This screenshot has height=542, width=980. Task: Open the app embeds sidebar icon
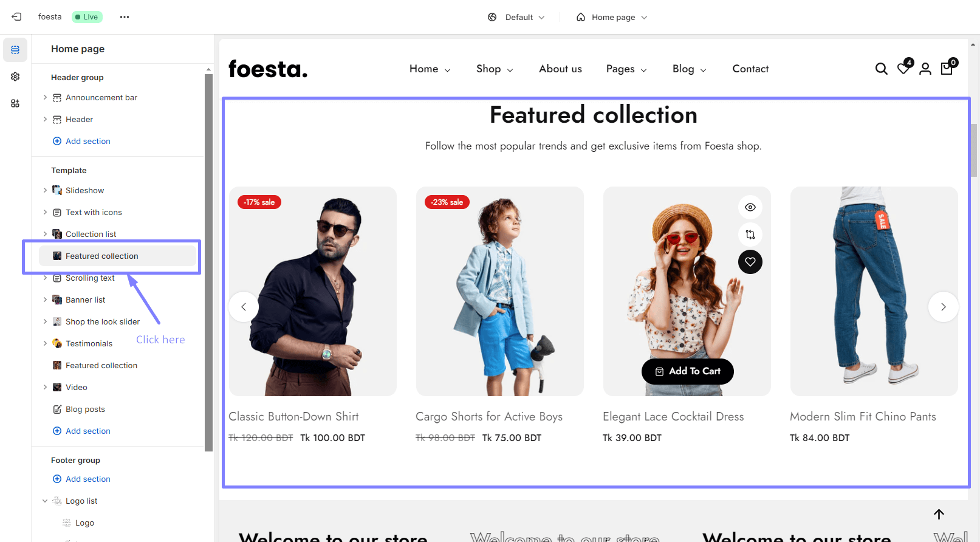(x=15, y=103)
